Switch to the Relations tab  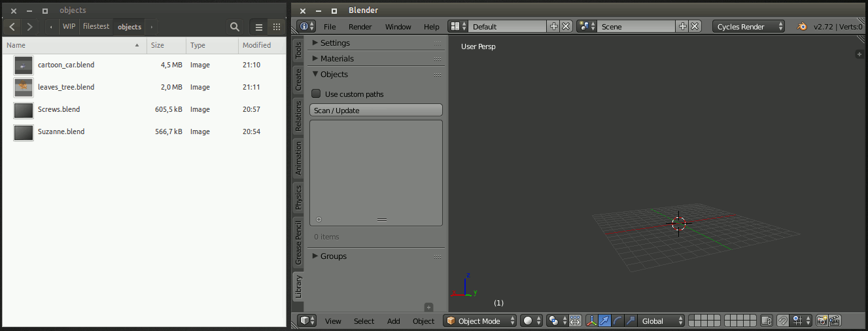pos(298,116)
